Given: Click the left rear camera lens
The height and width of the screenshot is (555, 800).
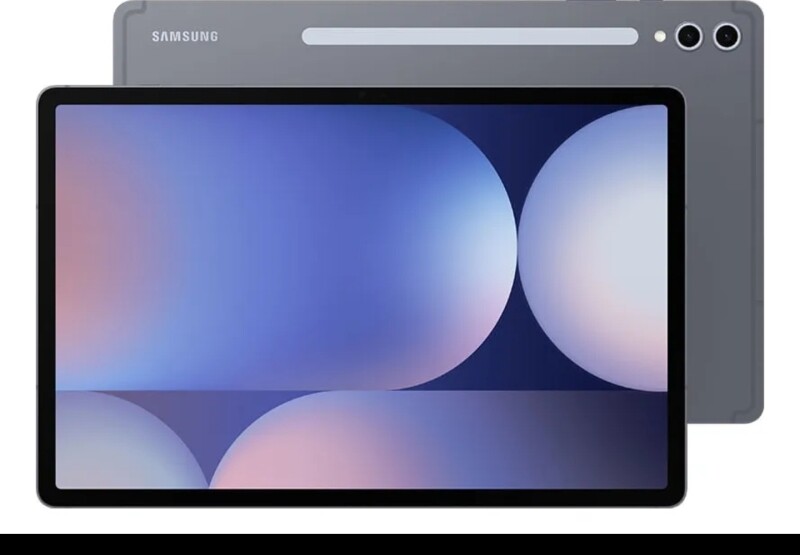Looking at the screenshot, I should tap(689, 36).
